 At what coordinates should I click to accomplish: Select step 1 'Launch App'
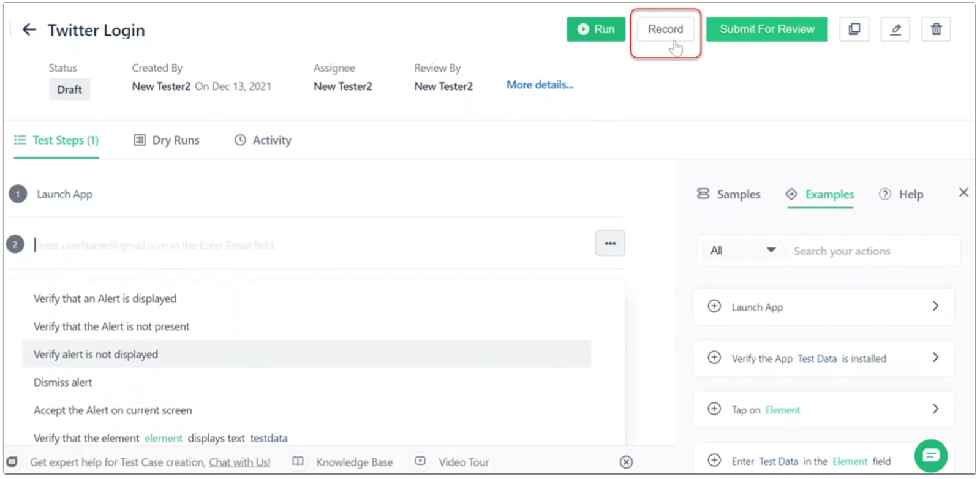pos(64,194)
